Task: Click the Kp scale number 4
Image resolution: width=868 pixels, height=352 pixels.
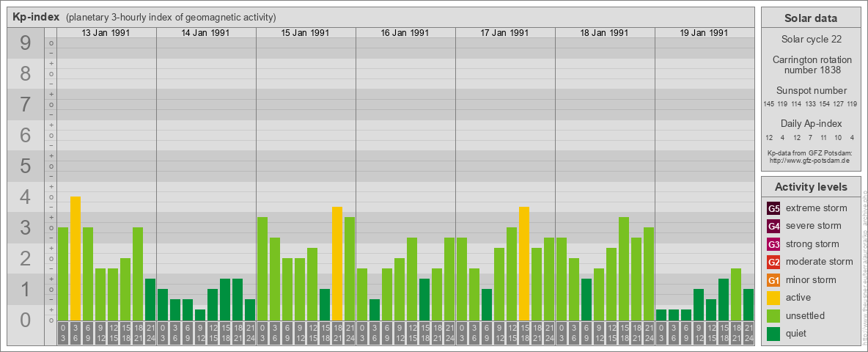Action: [x=26, y=197]
